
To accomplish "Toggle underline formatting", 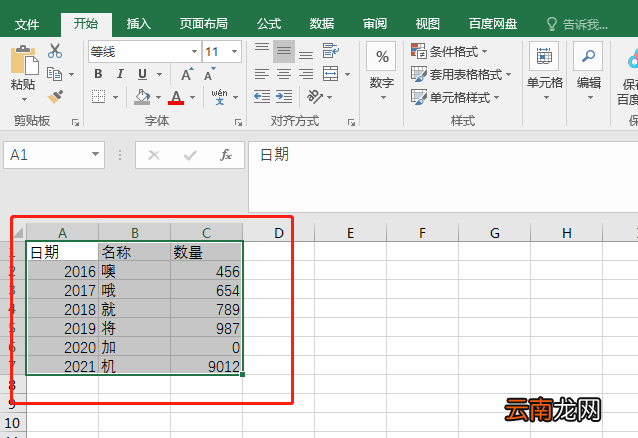I will click(142, 74).
